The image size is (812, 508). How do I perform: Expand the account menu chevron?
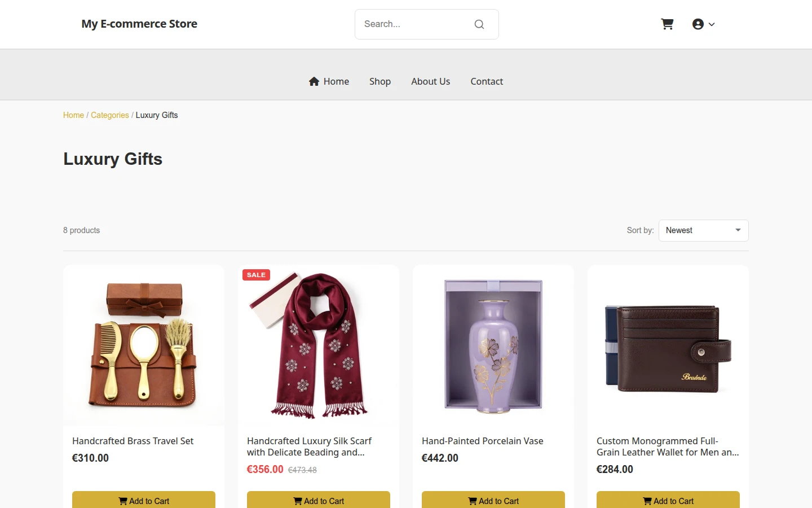(712, 24)
